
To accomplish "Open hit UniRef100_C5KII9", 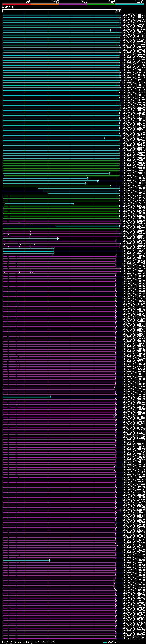I will pos(134,82).
